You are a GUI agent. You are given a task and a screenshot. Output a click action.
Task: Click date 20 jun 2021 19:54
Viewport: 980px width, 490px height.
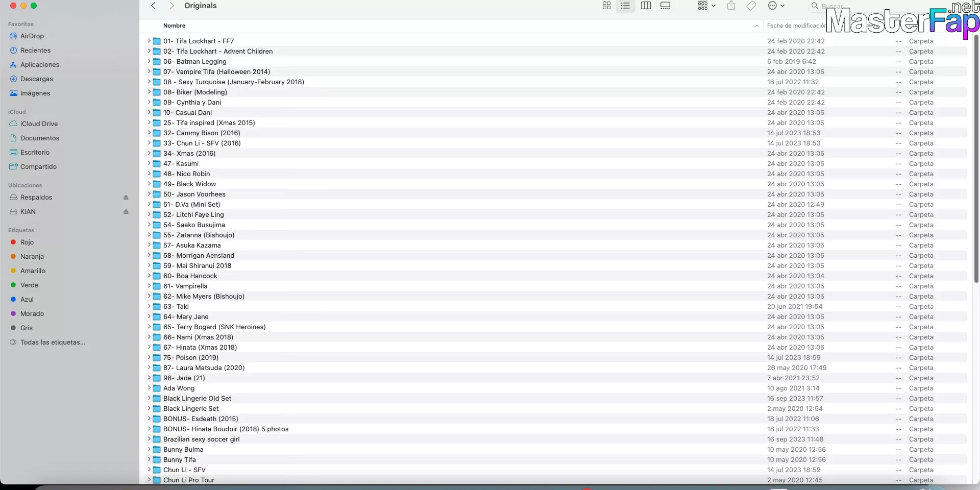coord(795,306)
